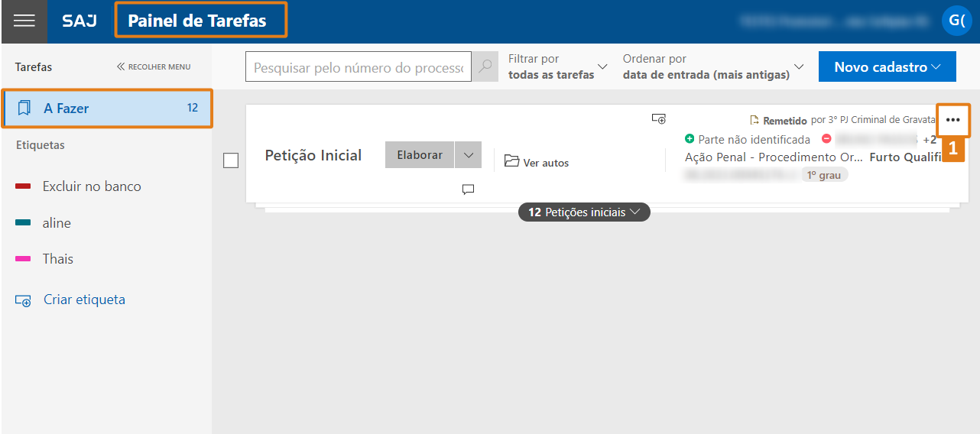Open the Filtrar por dropdown
This screenshot has width=980, height=434.
coord(557,67)
